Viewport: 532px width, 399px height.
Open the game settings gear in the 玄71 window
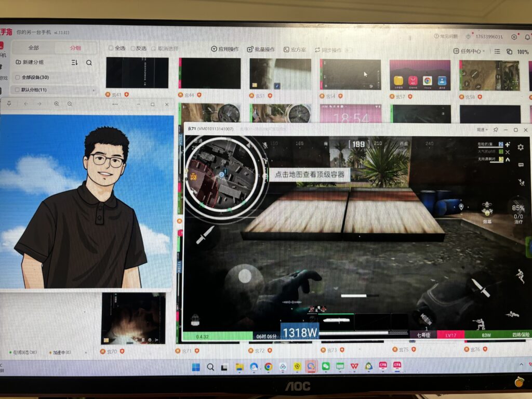point(521,147)
